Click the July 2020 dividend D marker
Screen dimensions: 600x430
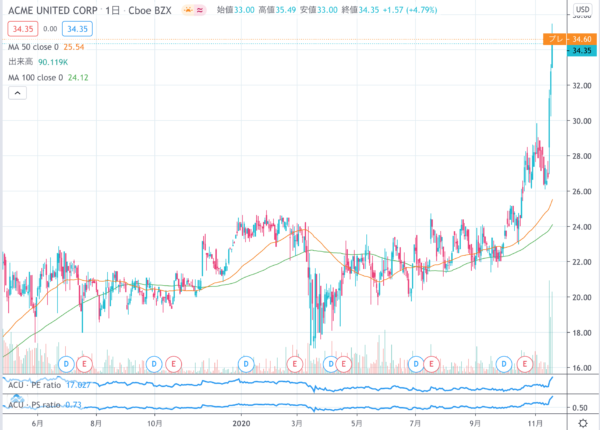coord(416,364)
